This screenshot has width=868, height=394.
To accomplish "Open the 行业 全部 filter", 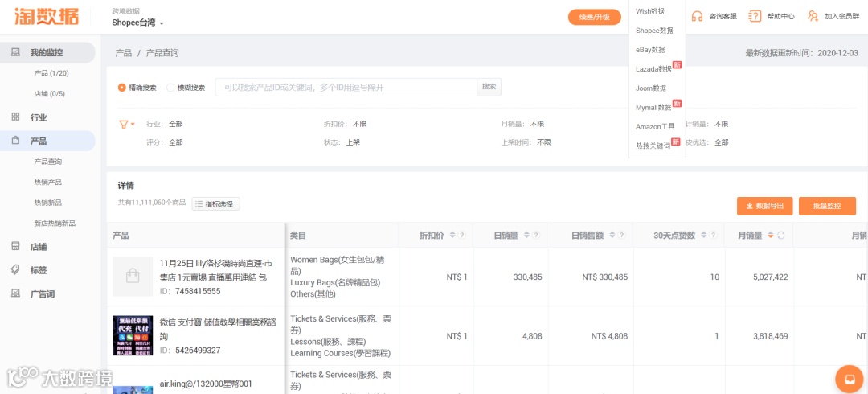I will [x=165, y=124].
